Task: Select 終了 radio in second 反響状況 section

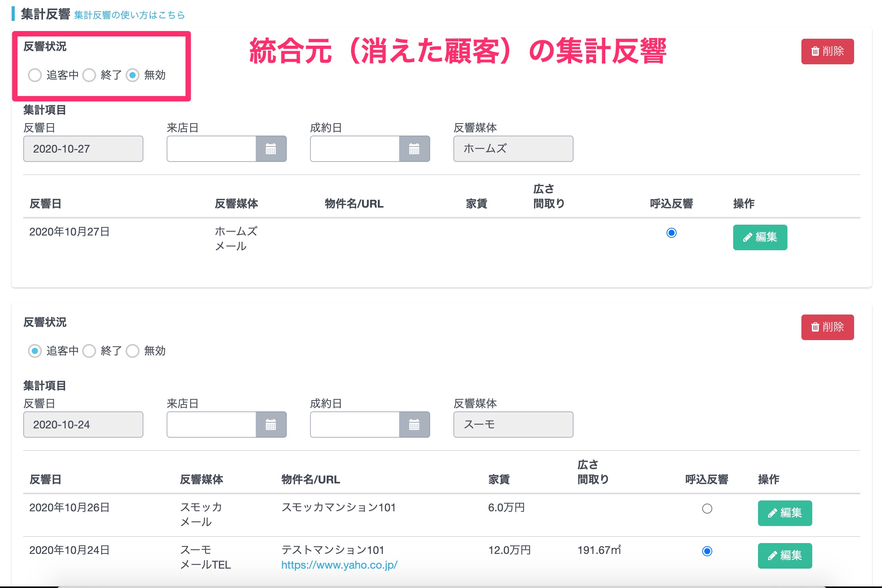Action: pyautogui.click(x=89, y=351)
